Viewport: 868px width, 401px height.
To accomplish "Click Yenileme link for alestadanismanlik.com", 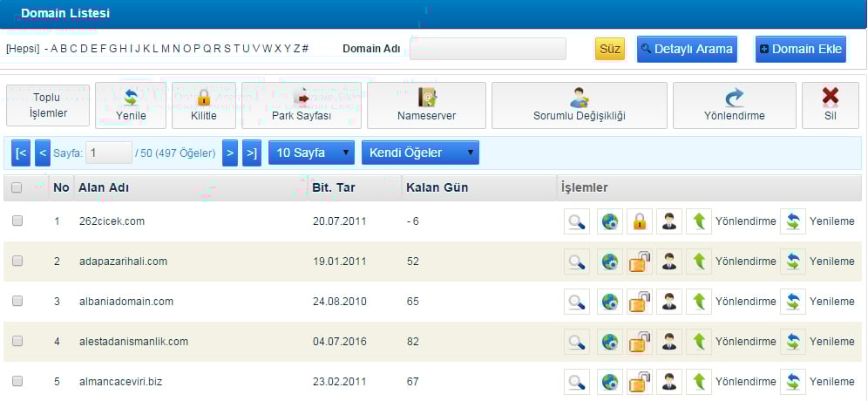I will [832, 342].
